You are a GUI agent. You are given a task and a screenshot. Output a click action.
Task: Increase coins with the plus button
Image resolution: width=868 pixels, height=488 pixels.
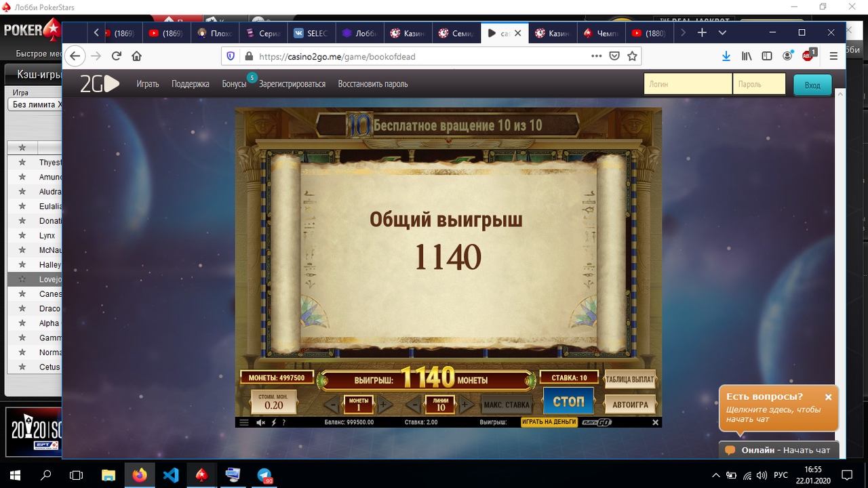(x=382, y=405)
